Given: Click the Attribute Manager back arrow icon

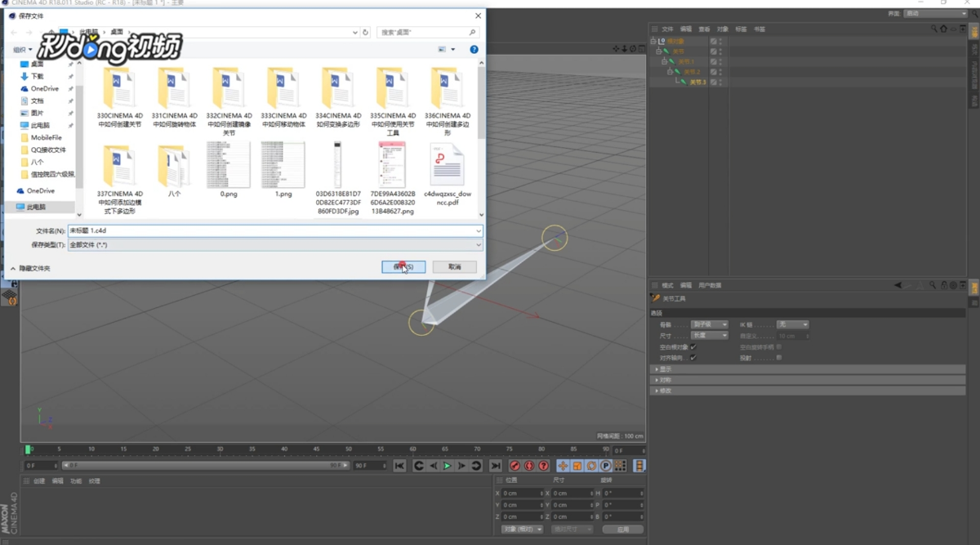Looking at the screenshot, I should [x=898, y=285].
